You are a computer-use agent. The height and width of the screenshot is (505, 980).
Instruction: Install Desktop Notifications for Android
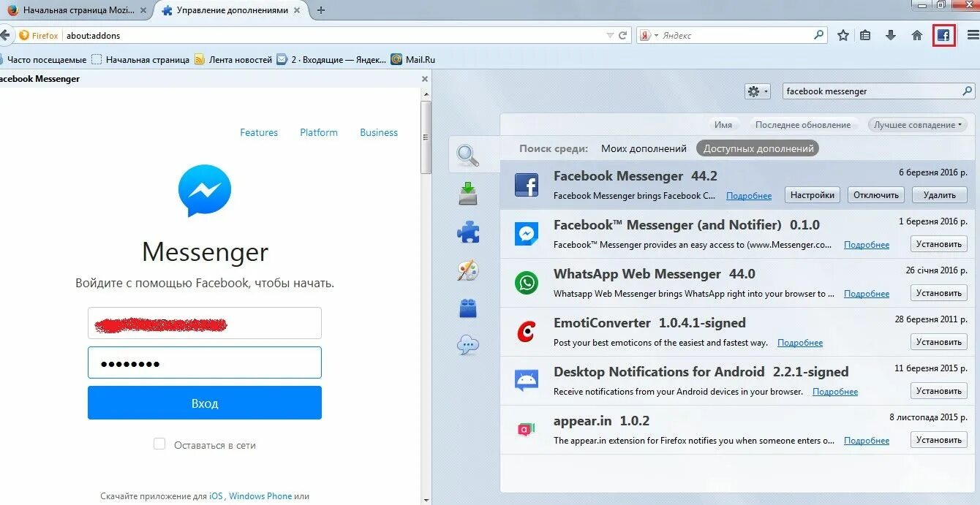[939, 391]
